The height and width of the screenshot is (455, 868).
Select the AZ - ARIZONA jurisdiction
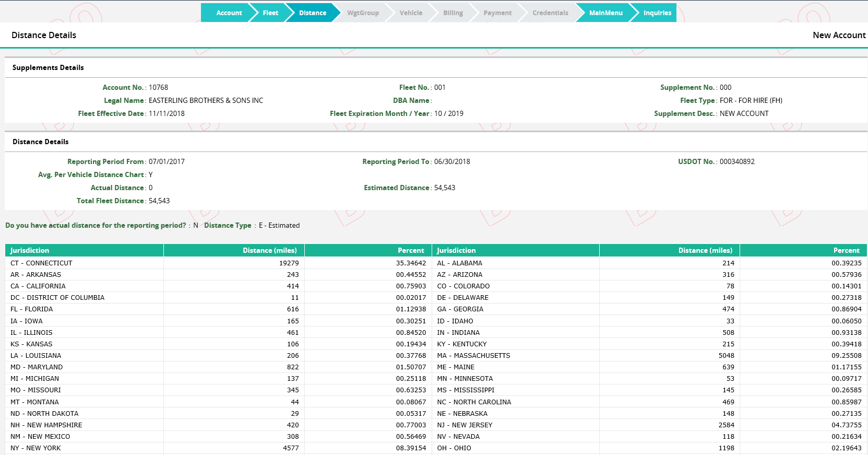point(459,274)
